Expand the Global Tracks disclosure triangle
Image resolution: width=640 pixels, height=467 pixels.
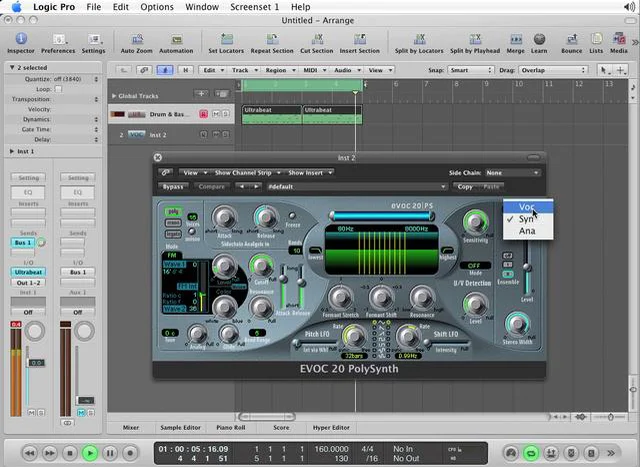(x=114, y=96)
